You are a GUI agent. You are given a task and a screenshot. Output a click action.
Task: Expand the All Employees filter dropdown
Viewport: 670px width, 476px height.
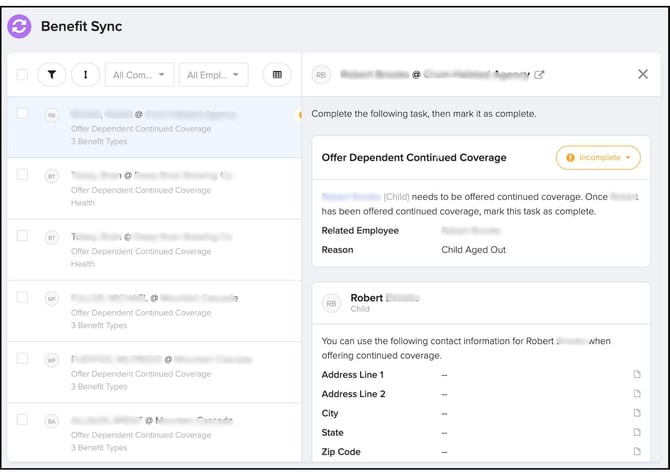pyautogui.click(x=211, y=75)
